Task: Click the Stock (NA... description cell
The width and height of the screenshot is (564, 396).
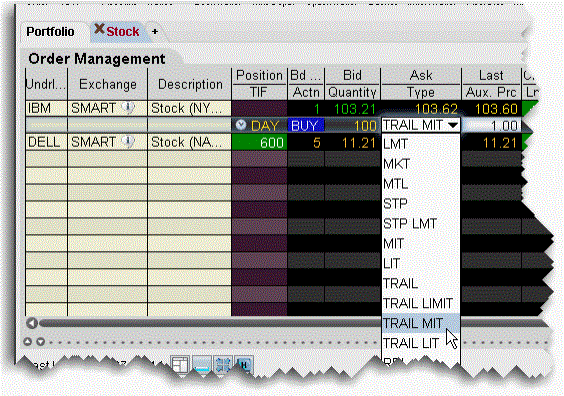Action: pos(189,142)
